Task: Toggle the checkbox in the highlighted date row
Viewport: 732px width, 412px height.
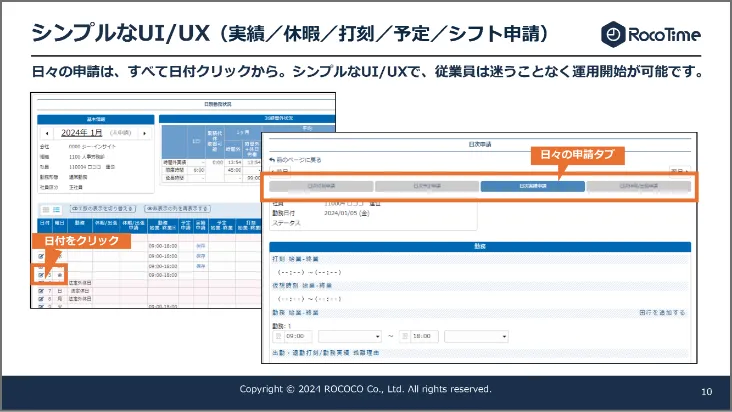Action: tap(41, 274)
